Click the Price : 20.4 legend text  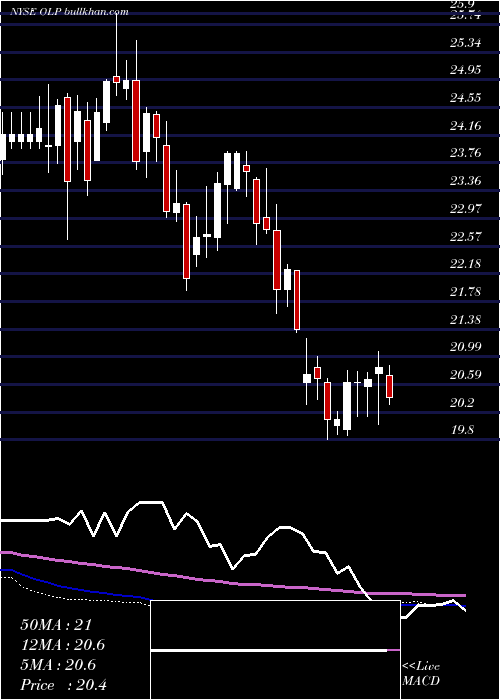[x=63, y=685]
